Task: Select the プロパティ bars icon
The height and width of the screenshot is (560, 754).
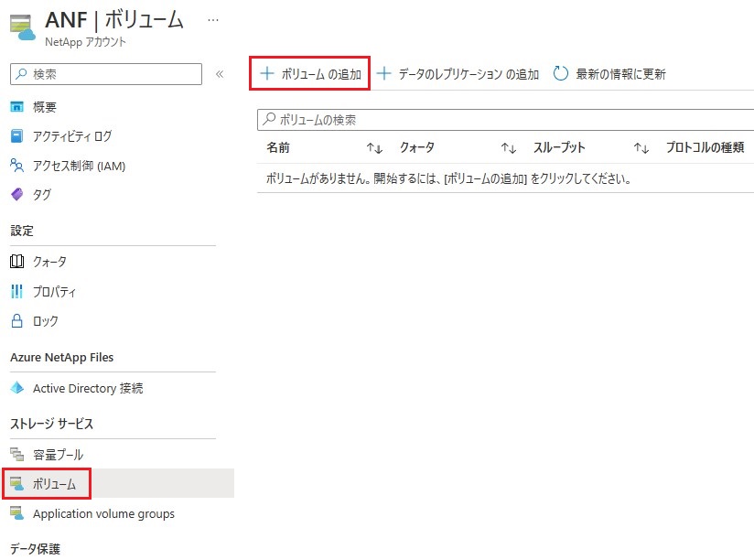Action: click(16, 291)
